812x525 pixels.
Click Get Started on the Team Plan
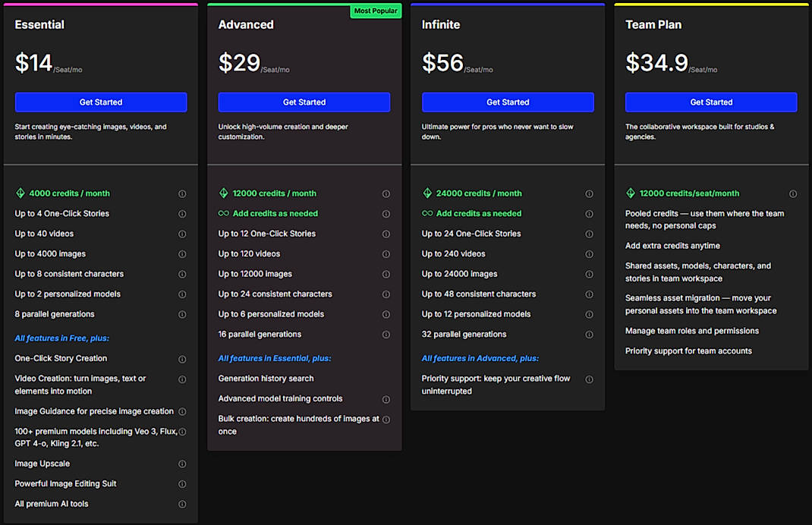(711, 102)
